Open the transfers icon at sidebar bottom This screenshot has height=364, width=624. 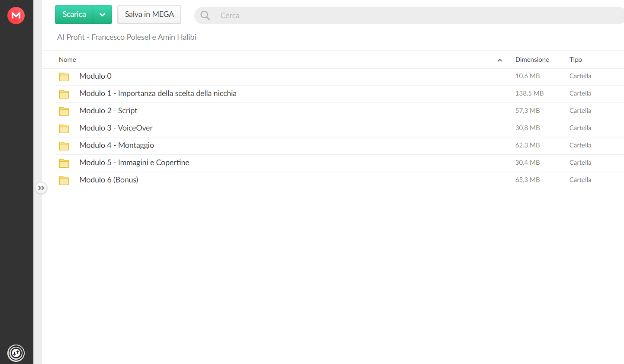point(16,353)
